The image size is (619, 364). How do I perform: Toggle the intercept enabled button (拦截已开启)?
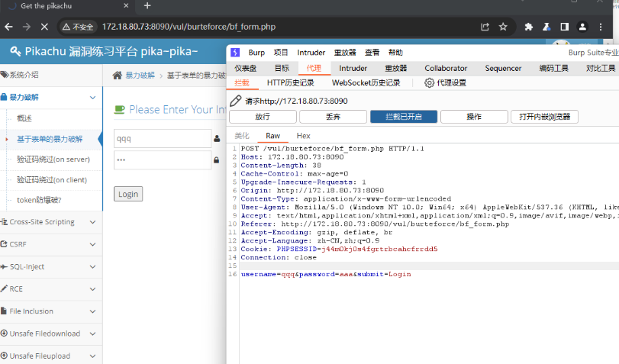(404, 117)
